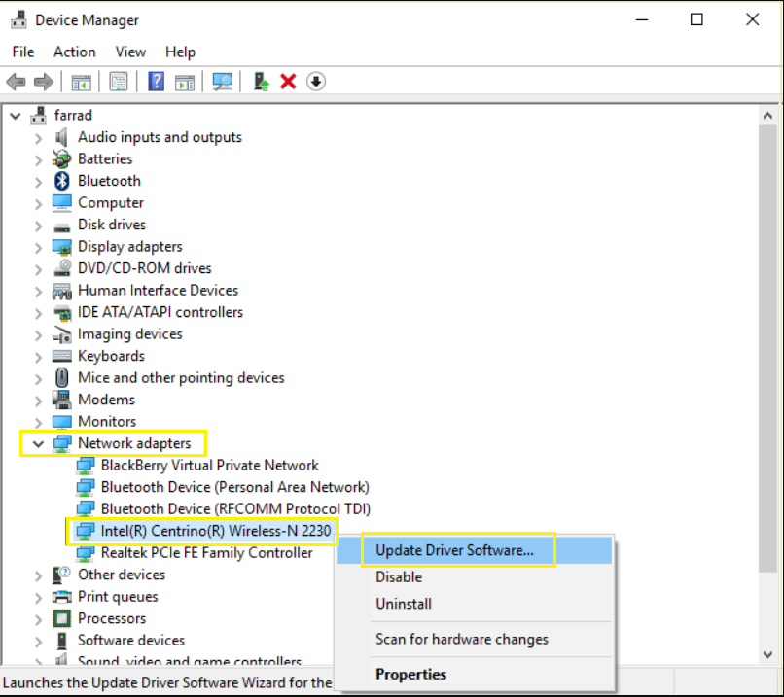Image resolution: width=784 pixels, height=697 pixels.
Task: Select Bluetooth Device (Personal Area Network)
Action: 235,487
